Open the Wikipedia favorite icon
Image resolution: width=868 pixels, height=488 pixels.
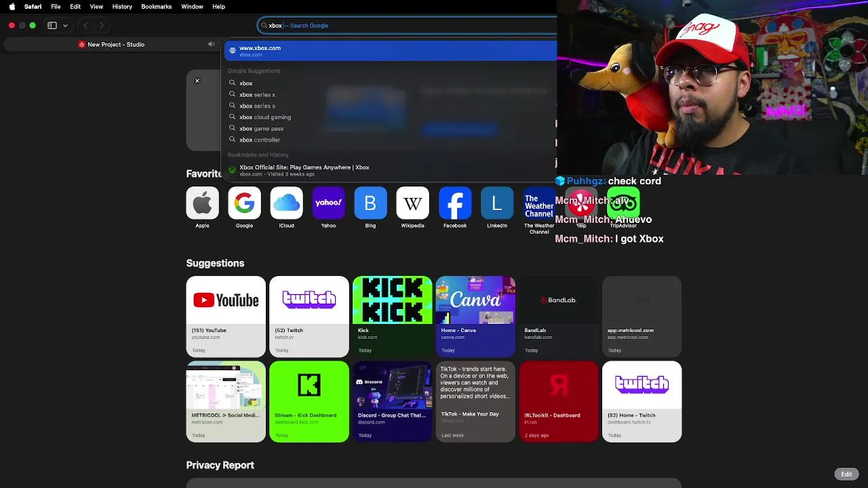412,203
